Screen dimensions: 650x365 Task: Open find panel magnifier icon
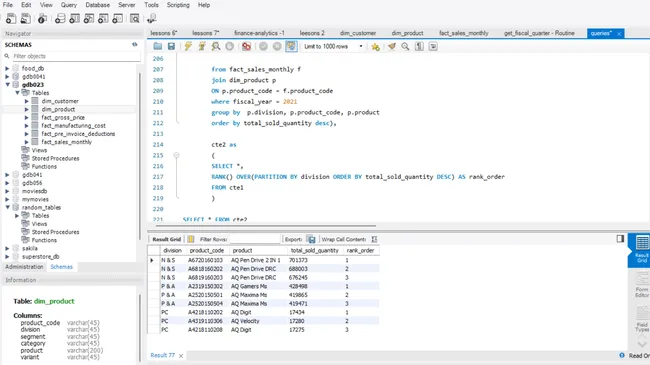tap(405, 46)
